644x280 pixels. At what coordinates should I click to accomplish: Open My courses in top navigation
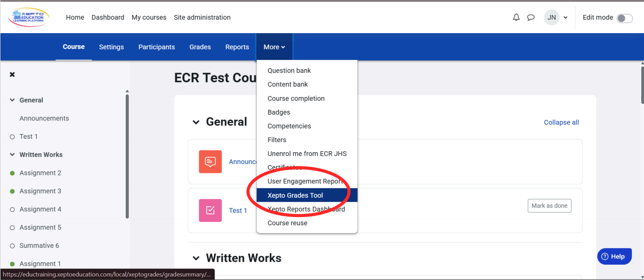tap(149, 17)
